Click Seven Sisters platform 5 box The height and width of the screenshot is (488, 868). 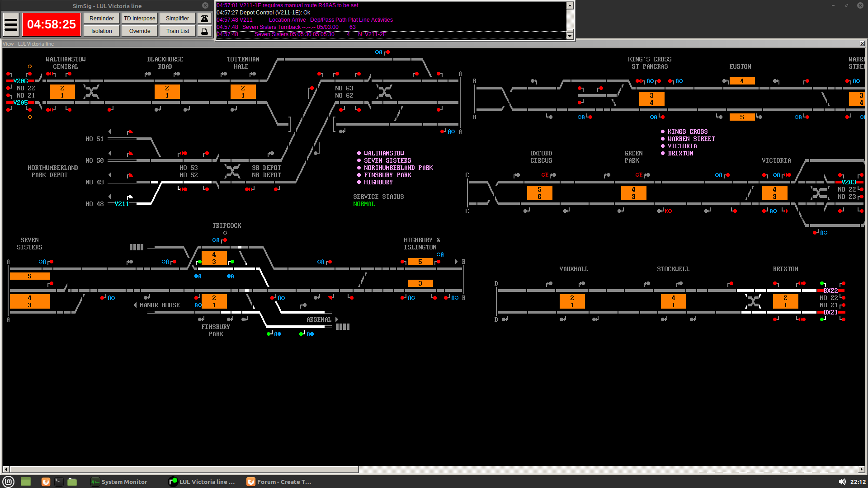[x=30, y=276]
